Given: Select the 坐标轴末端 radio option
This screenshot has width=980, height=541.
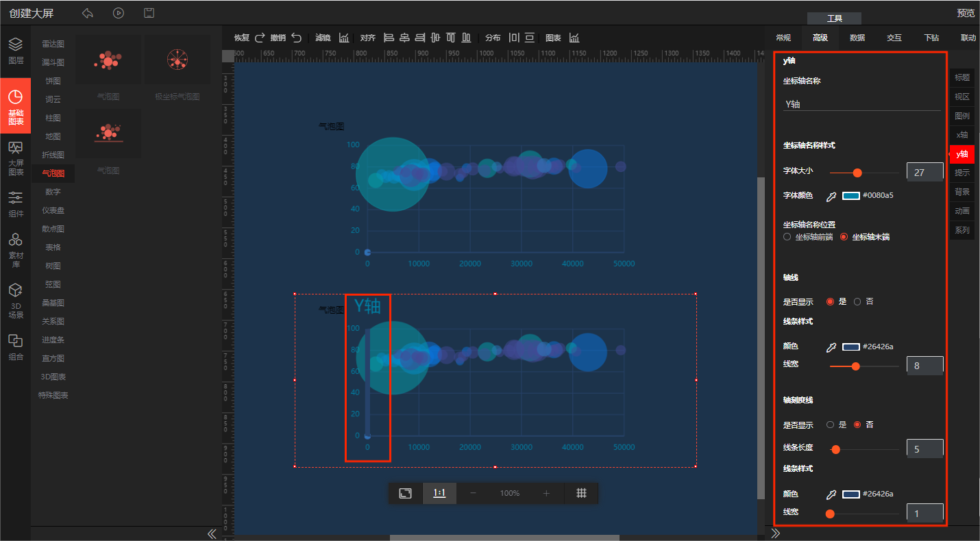Looking at the screenshot, I should (844, 237).
